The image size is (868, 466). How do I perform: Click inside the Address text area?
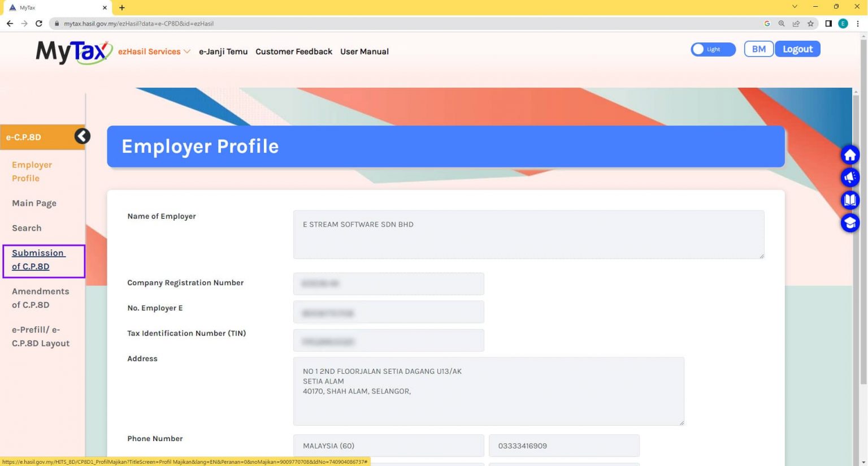(488, 390)
